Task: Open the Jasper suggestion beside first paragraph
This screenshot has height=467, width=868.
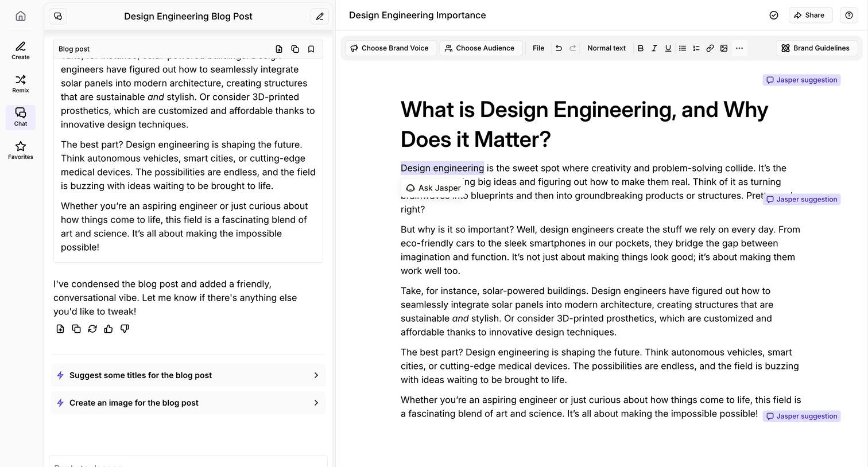Action: click(801, 199)
